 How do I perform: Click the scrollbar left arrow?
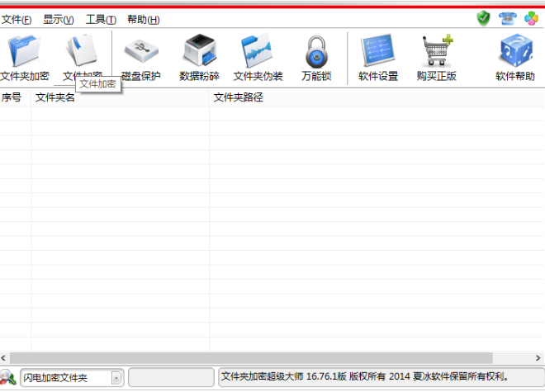tap(4, 357)
